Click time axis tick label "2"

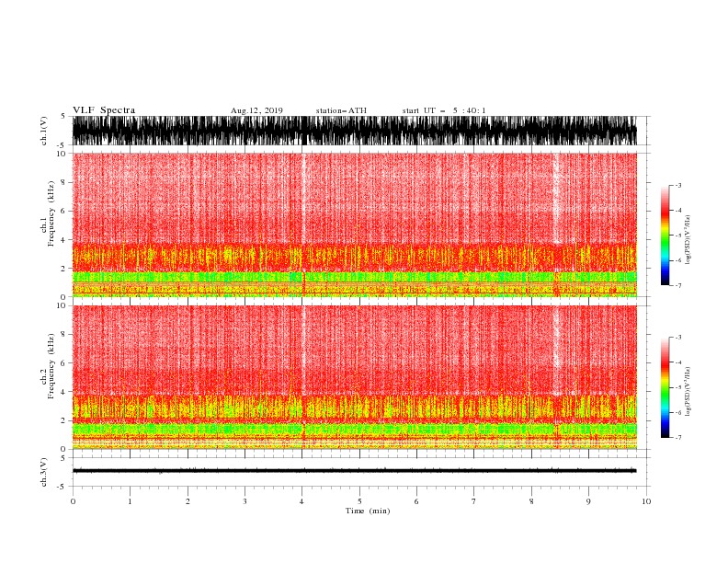pos(188,501)
